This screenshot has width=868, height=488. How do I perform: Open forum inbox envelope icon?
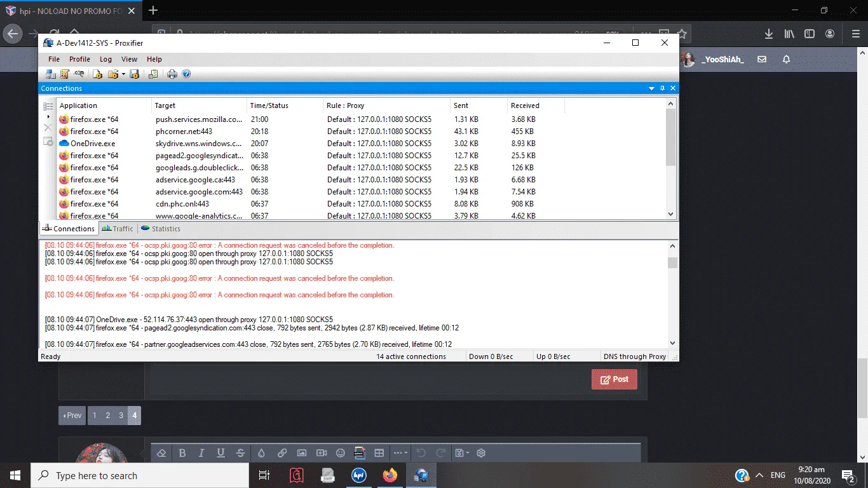[762, 59]
